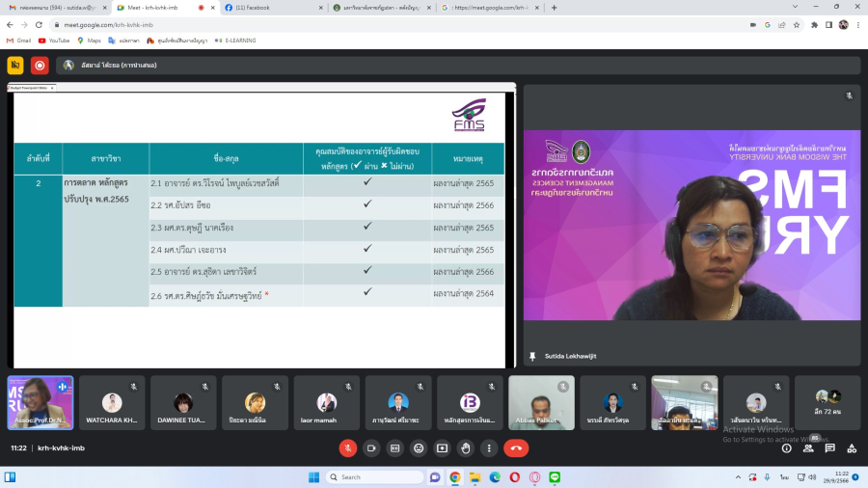Toggle side panel icon in toolbar
Viewport: 868px width, 488px height.
(x=828, y=25)
